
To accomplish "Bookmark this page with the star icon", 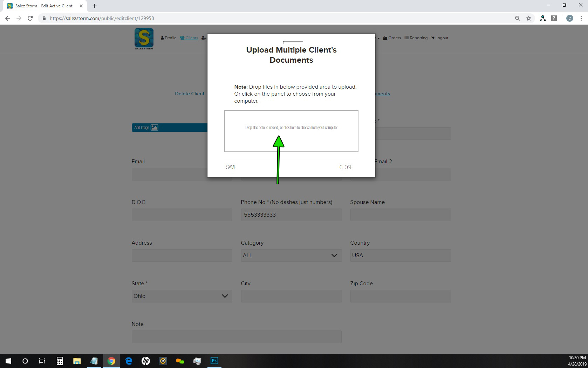I will click(529, 18).
